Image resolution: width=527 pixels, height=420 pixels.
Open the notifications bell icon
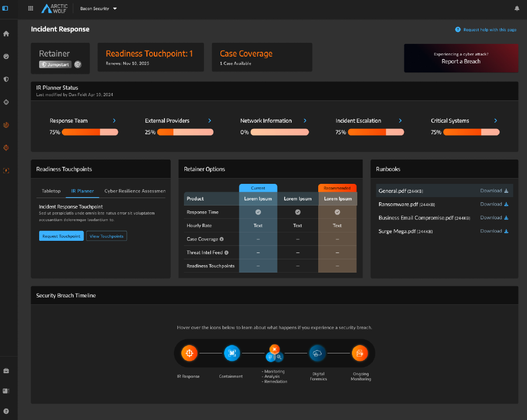(x=516, y=8)
